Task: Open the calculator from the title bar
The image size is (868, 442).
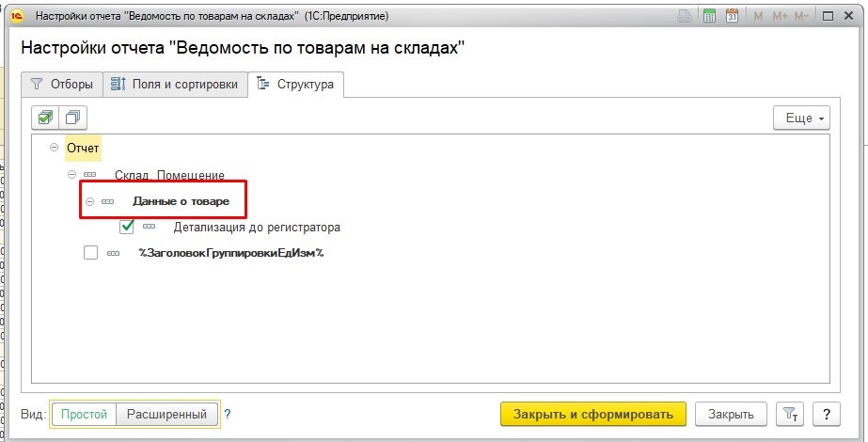Action: [709, 16]
